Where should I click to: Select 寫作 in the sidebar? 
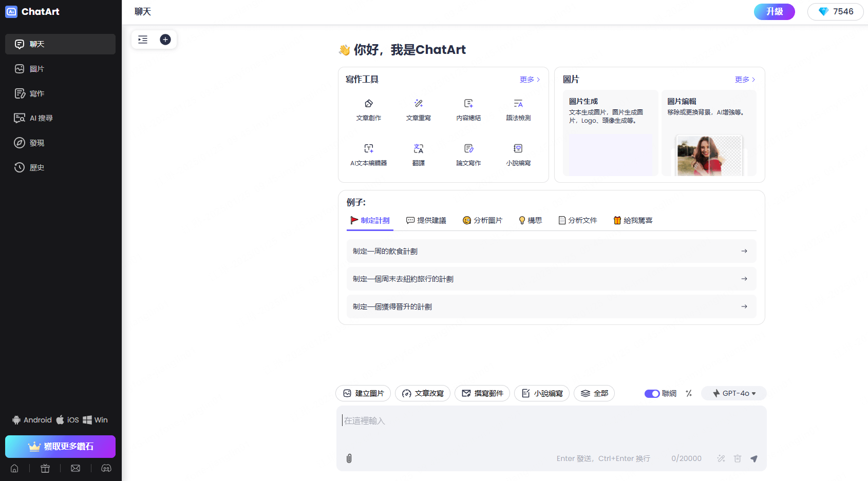[x=60, y=93]
